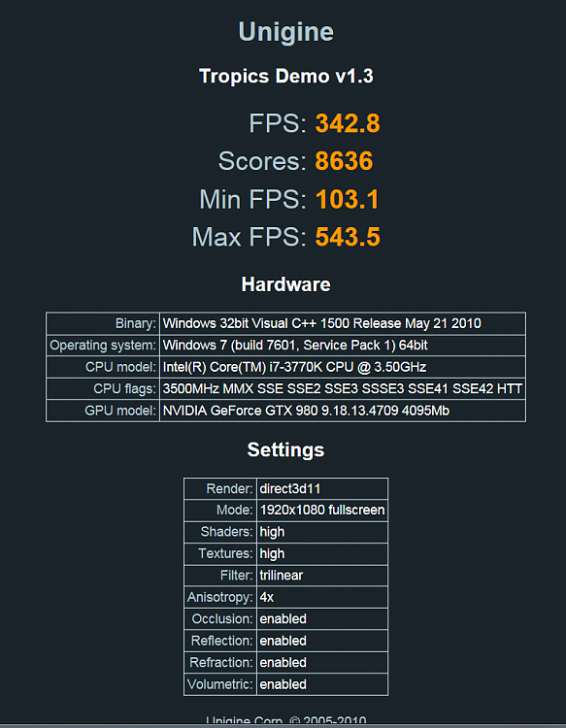The width and height of the screenshot is (566, 728).
Task: Click the Hardware section heading
Action: tap(285, 284)
